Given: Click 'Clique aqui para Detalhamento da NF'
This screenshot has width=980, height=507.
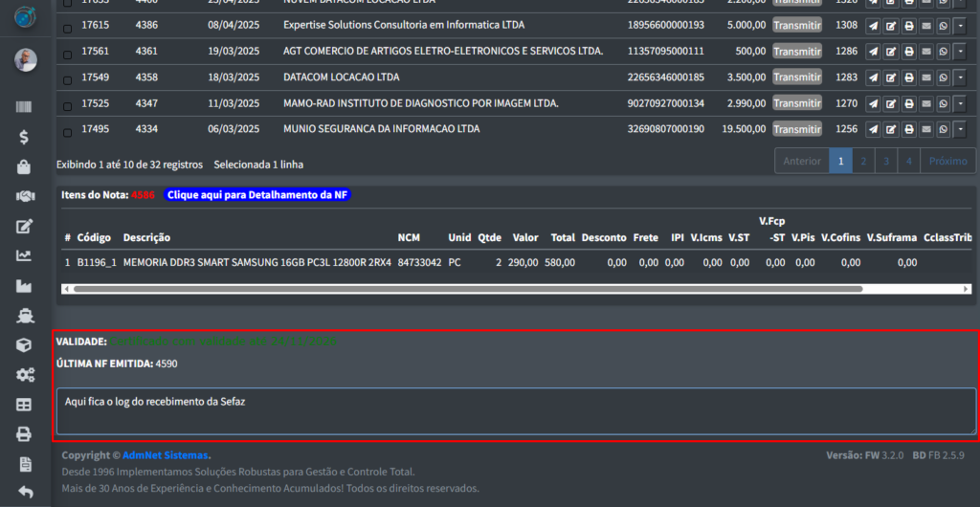Looking at the screenshot, I should (258, 195).
